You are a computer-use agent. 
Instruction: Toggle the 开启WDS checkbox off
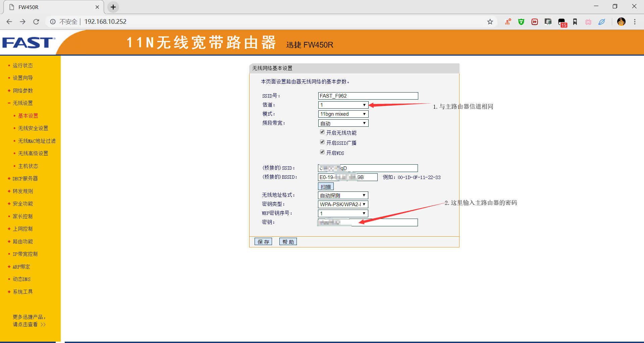(x=322, y=152)
